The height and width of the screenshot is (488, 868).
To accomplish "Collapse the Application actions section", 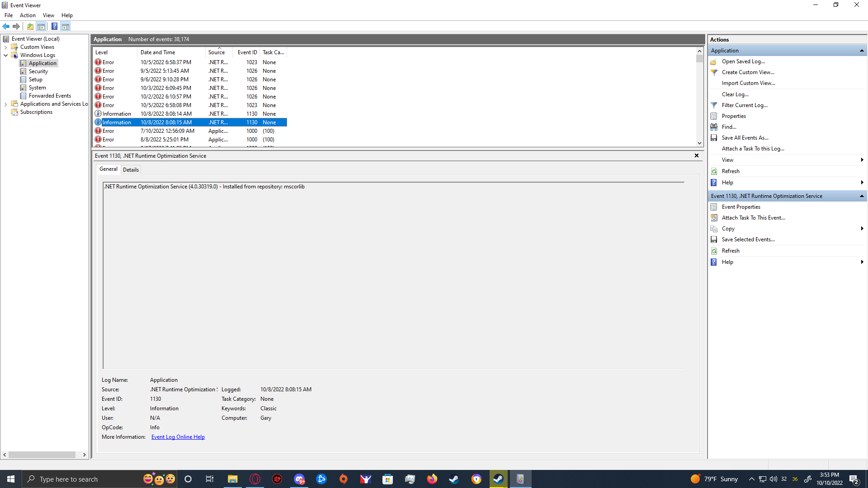I will tap(862, 51).
